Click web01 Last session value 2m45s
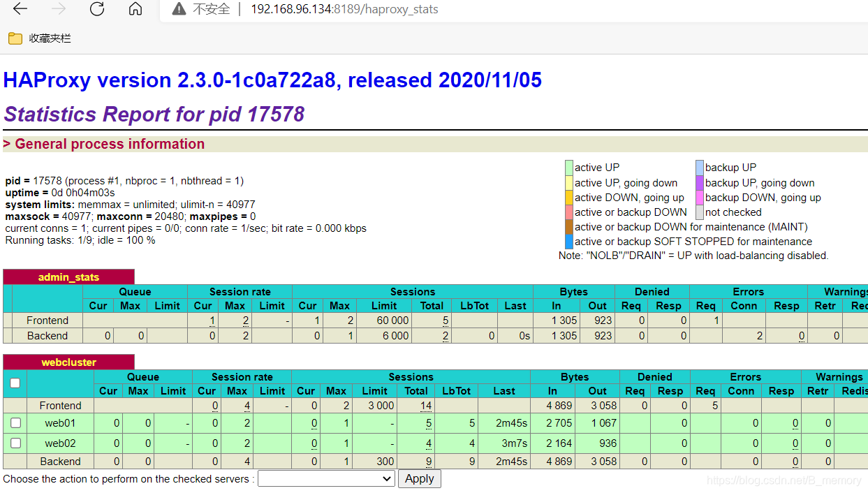This screenshot has width=868, height=493. tap(512, 423)
